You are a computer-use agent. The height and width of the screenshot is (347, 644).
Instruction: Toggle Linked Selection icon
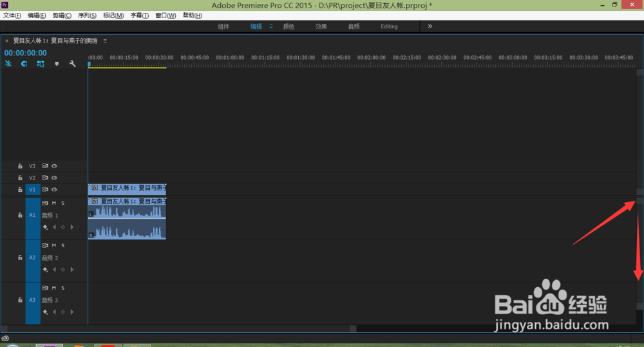(x=40, y=64)
